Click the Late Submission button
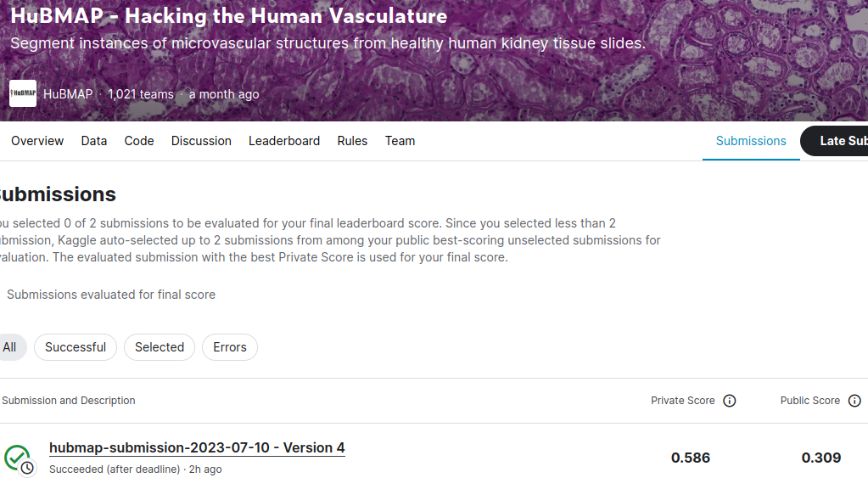This screenshot has width=868, height=489. 843,141
